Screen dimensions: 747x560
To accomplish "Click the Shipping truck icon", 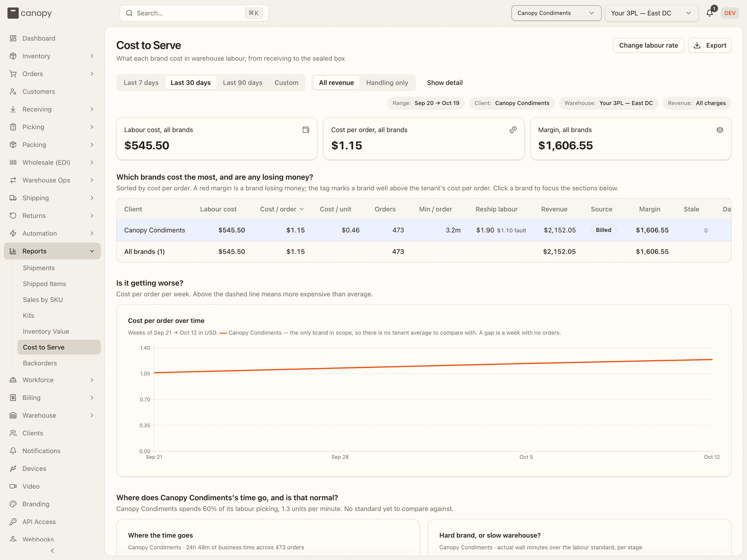I will (x=13, y=198).
